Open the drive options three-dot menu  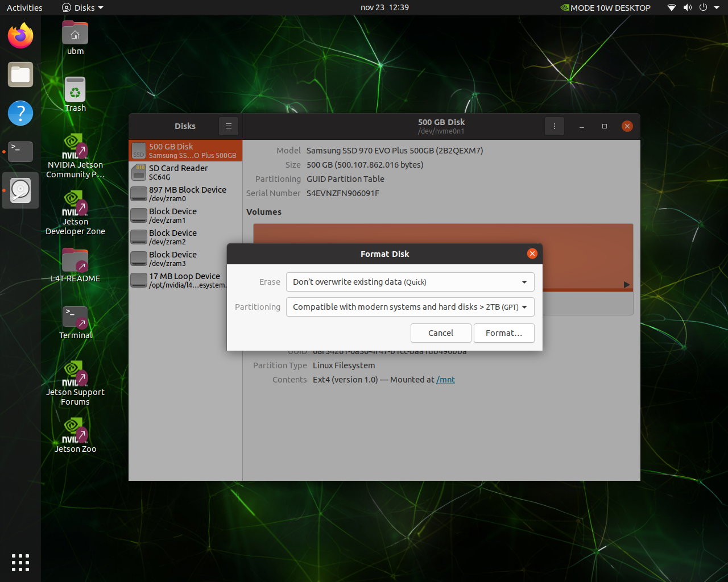point(554,126)
